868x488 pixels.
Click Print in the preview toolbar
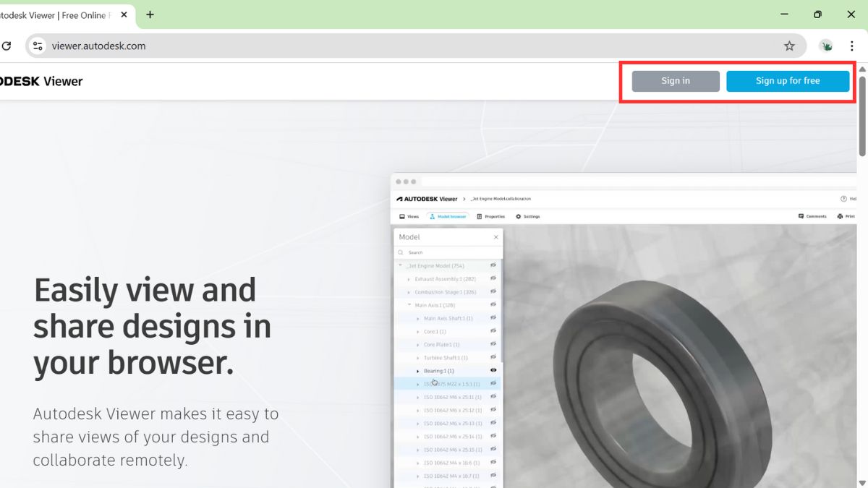tap(846, 216)
